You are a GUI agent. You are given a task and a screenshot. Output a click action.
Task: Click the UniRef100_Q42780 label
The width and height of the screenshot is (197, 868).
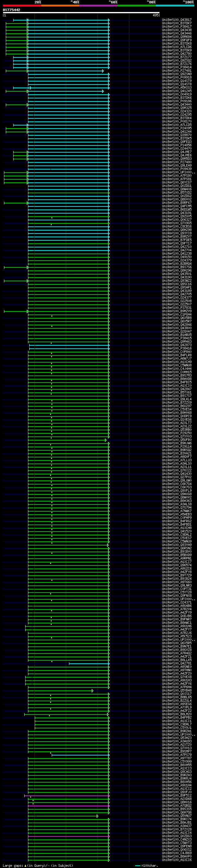(x=177, y=54)
